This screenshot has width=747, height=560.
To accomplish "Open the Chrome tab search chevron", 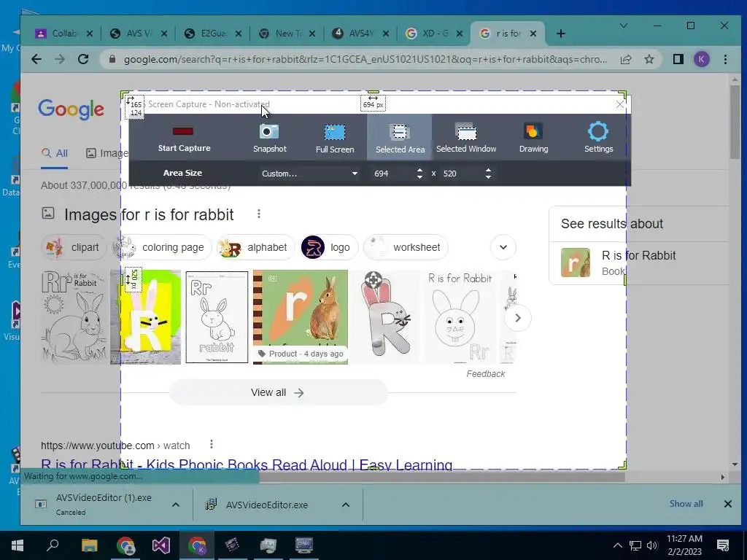I will pyautogui.click(x=623, y=26).
